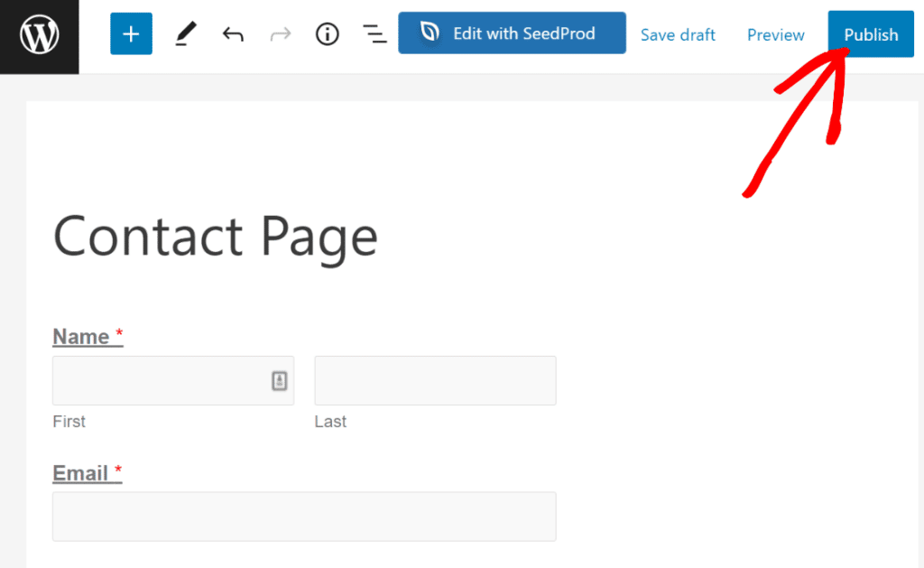Click the Undo arrow icon
This screenshot has width=924, height=568.
(233, 33)
